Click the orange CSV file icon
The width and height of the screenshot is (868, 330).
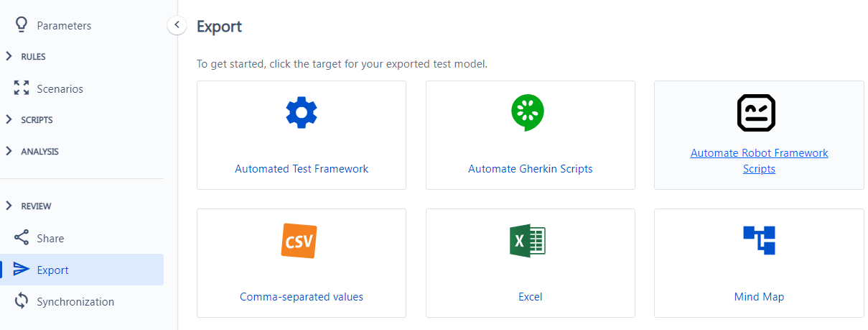[299, 241]
